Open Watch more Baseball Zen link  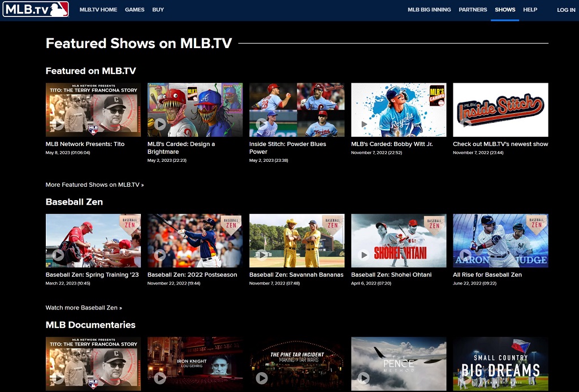pyautogui.click(x=84, y=308)
